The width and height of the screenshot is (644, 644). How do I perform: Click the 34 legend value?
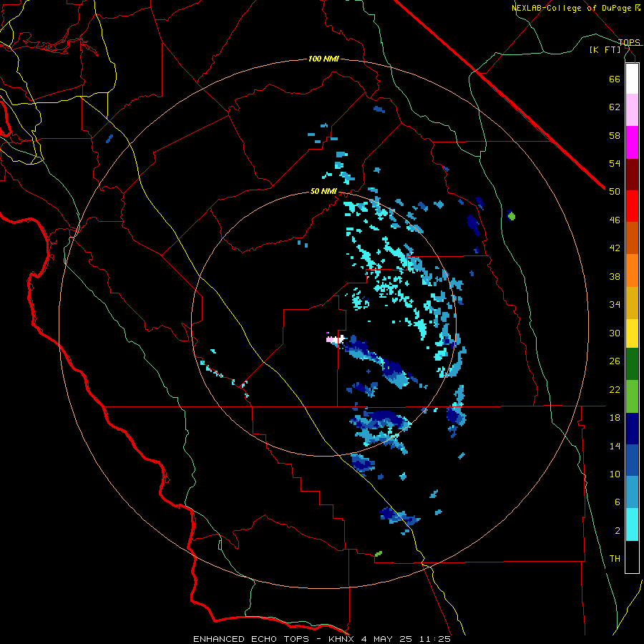click(615, 305)
